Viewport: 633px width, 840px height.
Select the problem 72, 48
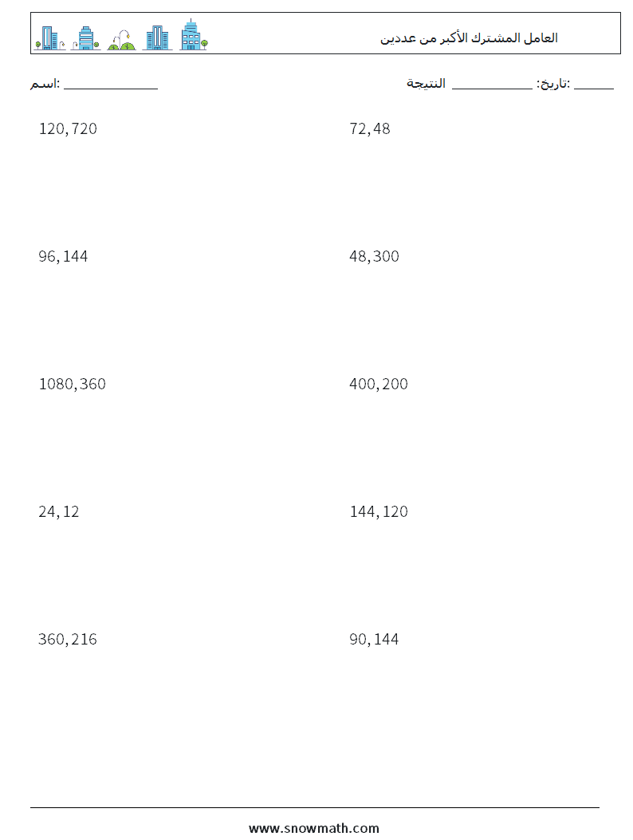(370, 129)
